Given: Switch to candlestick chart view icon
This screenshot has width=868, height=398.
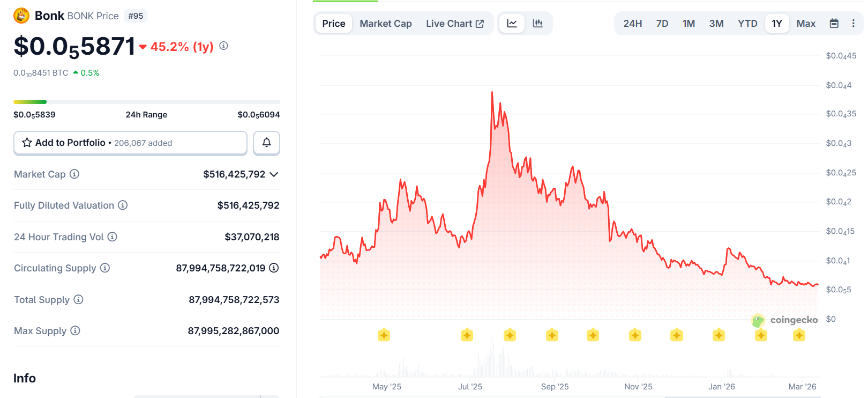Looking at the screenshot, I should click(x=537, y=24).
